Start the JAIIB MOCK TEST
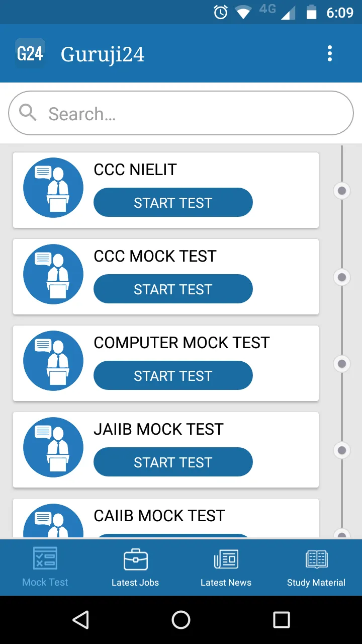The width and height of the screenshot is (362, 644). (173, 462)
